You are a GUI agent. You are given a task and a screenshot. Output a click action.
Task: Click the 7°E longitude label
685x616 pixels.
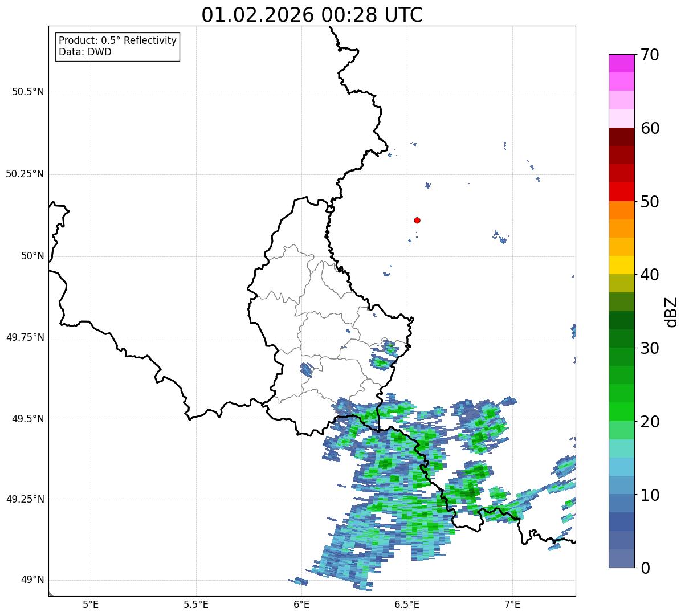click(x=512, y=604)
